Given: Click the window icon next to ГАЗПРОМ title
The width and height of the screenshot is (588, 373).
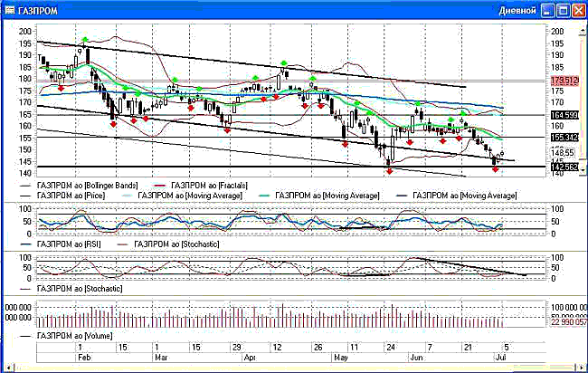Looking at the screenshot, I should (9, 10).
